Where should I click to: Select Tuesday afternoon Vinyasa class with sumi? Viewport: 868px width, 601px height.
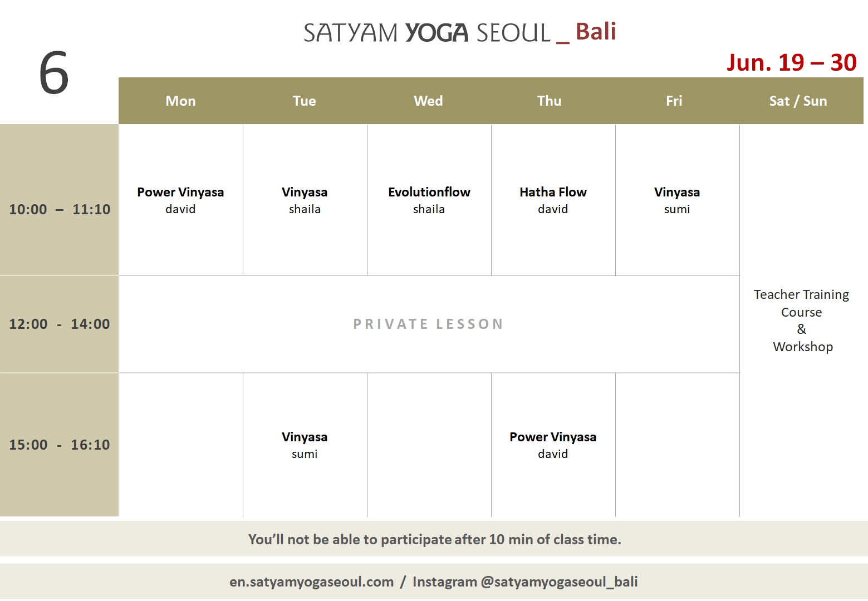[305, 445]
